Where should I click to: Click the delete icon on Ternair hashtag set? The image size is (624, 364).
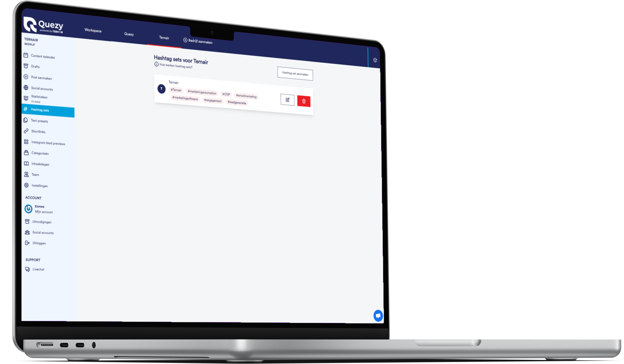pos(304,101)
